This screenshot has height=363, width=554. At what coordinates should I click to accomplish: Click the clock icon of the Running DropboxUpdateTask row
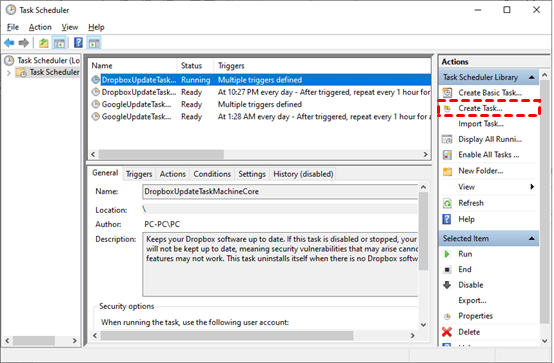(x=95, y=80)
